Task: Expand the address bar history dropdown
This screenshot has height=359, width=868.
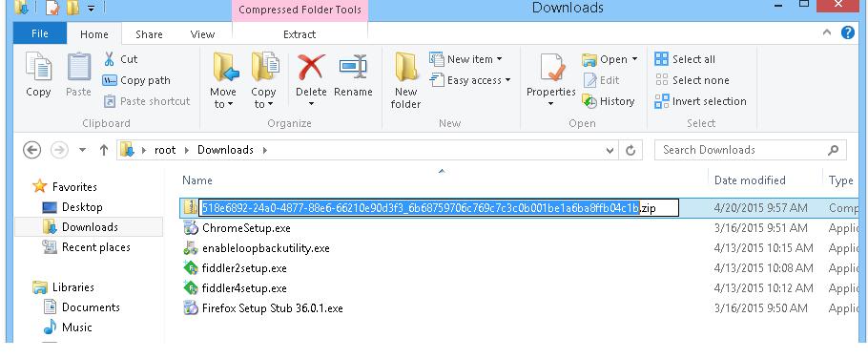Action: point(610,151)
